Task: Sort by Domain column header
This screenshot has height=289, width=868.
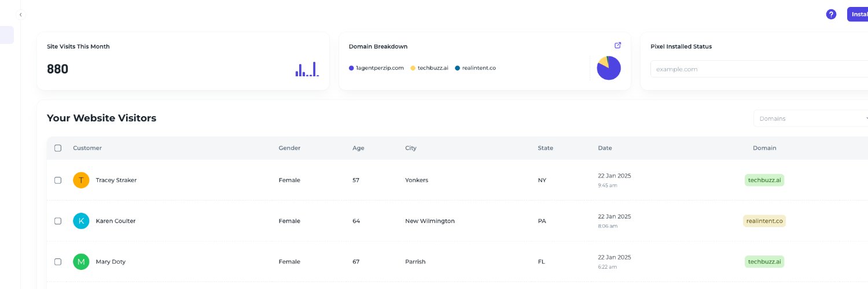Action: (x=764, y=148)
